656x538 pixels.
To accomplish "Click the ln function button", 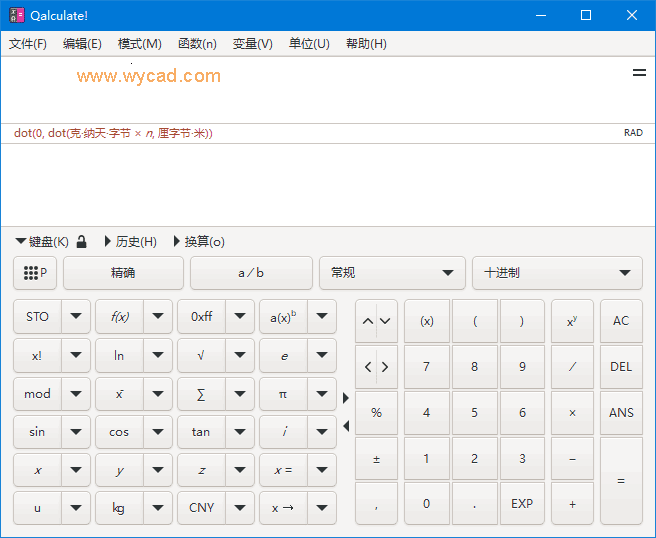I will pyautogui.click(x=119, y=356).
